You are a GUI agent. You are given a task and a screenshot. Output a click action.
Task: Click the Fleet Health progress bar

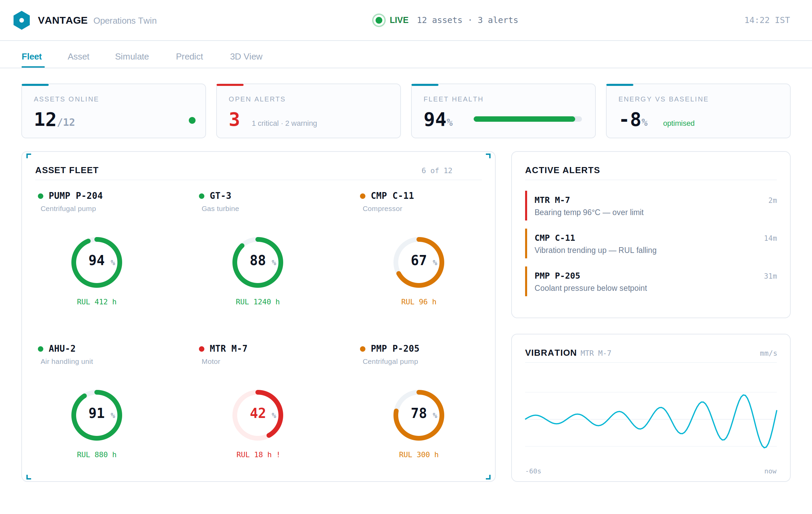tap(528, 119)
